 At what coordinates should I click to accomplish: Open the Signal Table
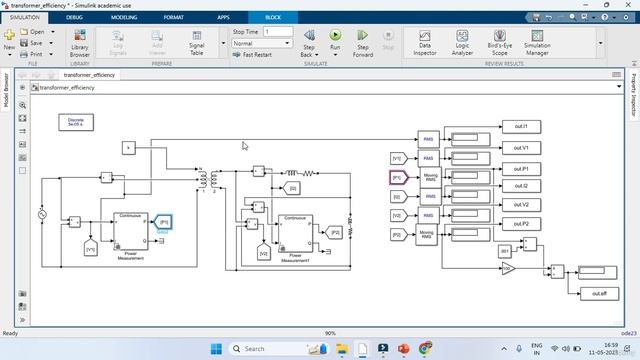(x=197, y=43)
